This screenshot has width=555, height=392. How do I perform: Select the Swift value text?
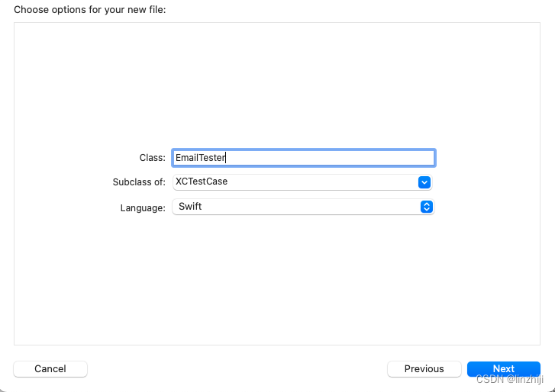click(190, 207)
